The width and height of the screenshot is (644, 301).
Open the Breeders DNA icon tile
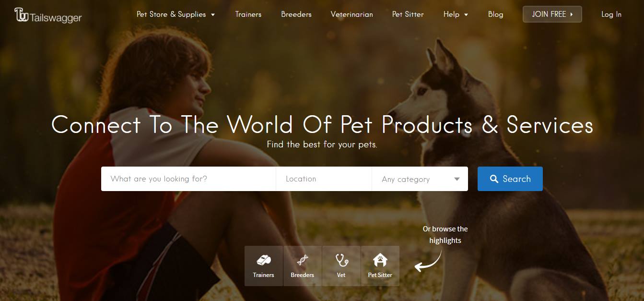click(x=303, y=266)
